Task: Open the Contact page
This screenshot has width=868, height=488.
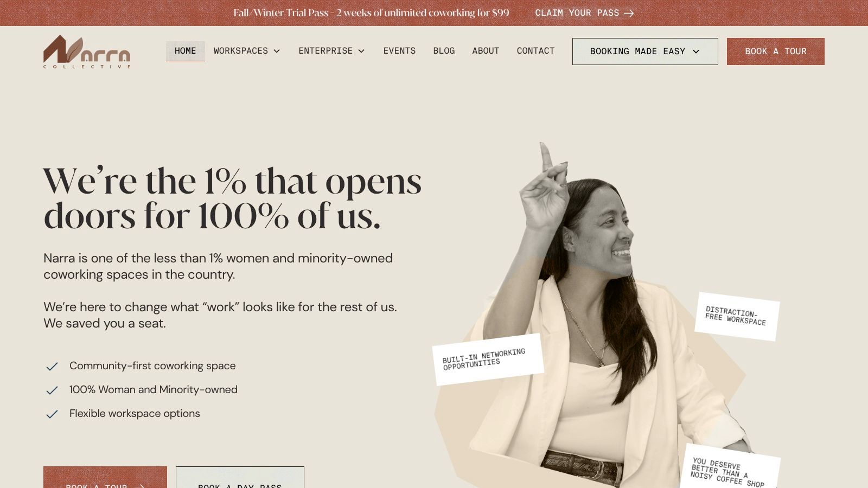Action: [x=535, y=51]
